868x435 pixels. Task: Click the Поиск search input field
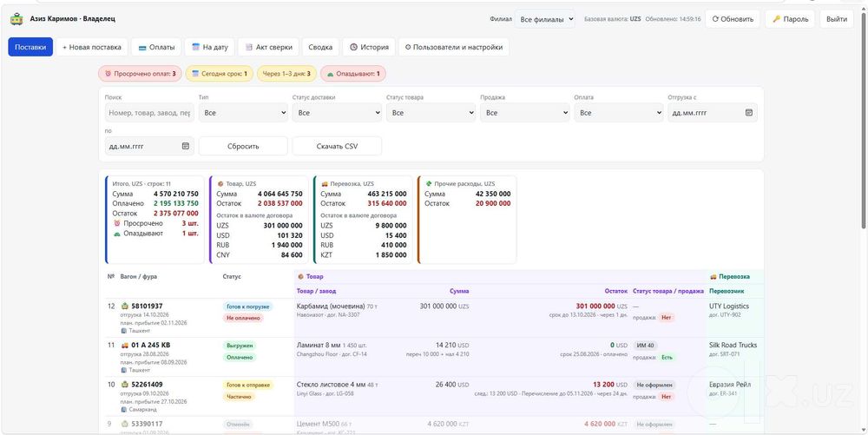pyautogui.click(x=149, y=112)
